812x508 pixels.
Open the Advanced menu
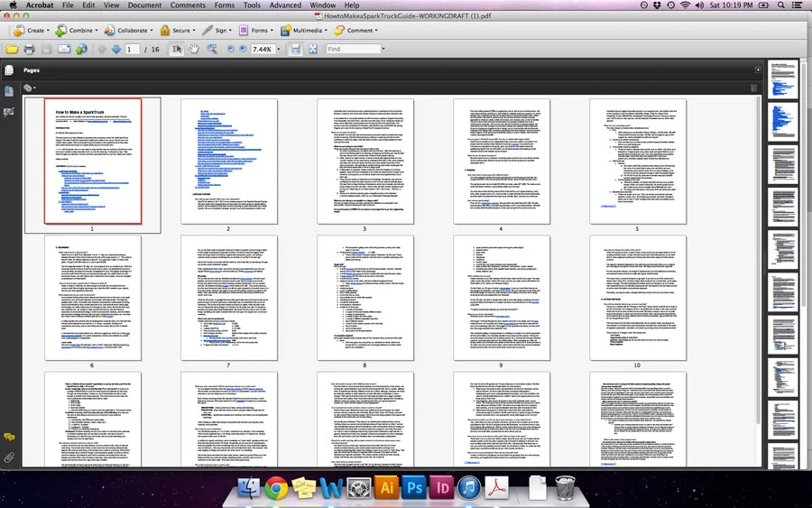pos(285,5)
